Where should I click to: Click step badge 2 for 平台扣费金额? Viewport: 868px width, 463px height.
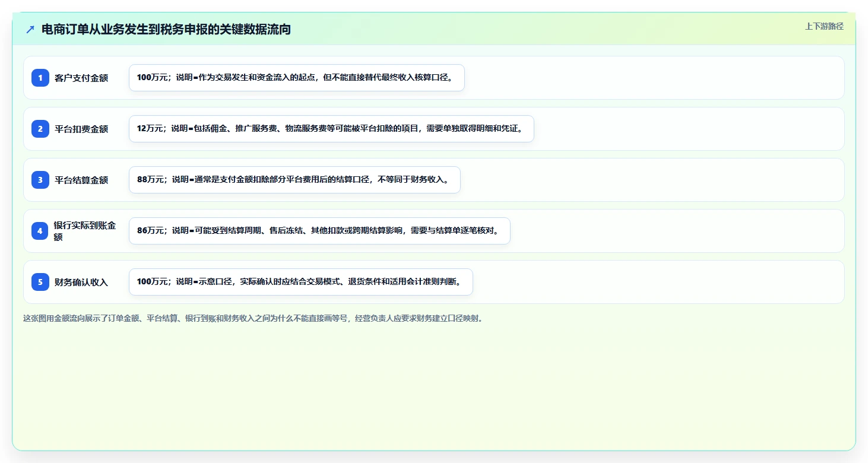(x=40, y=129)
